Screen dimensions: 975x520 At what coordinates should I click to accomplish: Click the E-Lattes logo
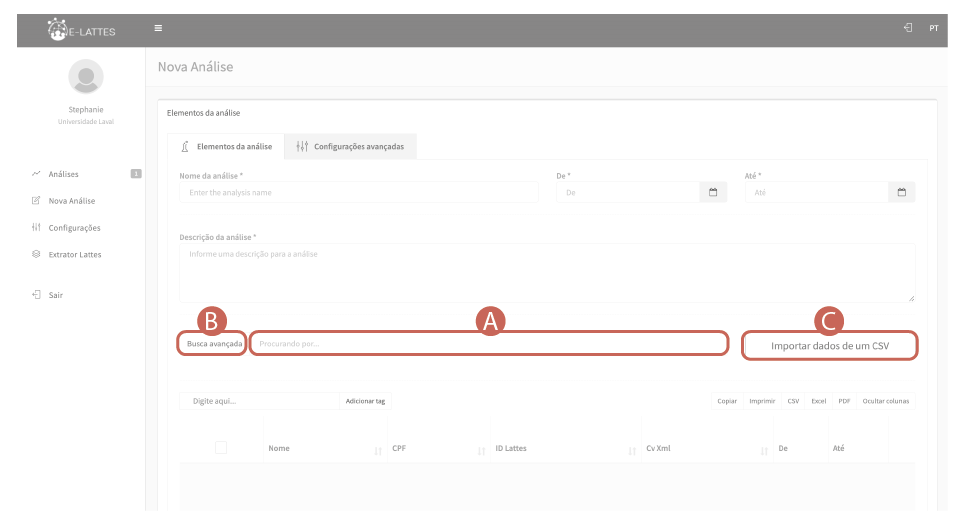point(82,30)
